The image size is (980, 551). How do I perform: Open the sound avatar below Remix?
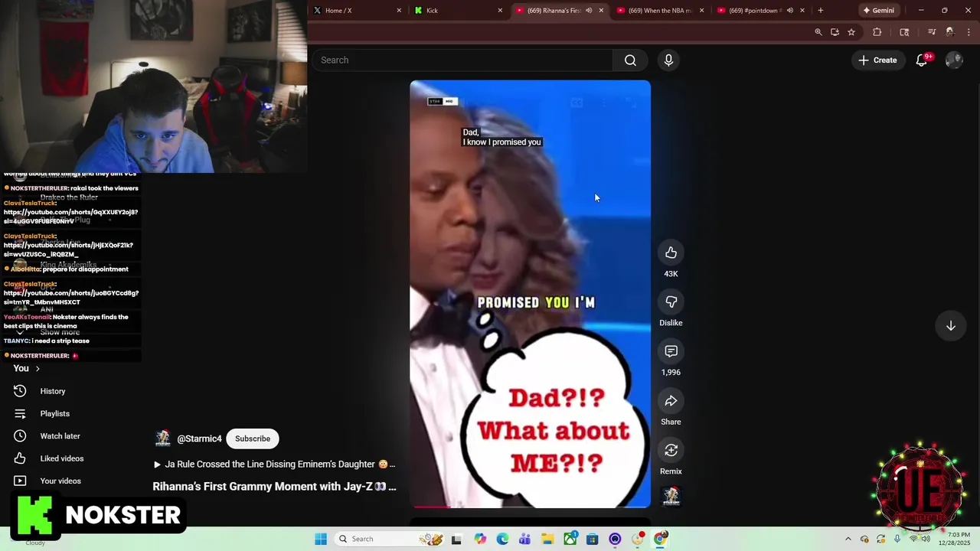[x=671, y=497]
